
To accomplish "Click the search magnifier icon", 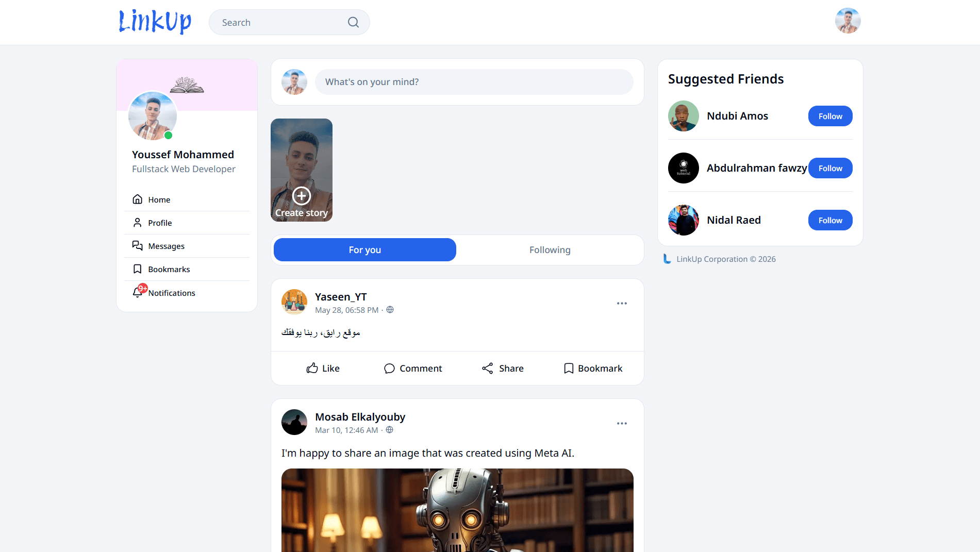I will click(353, 22).
